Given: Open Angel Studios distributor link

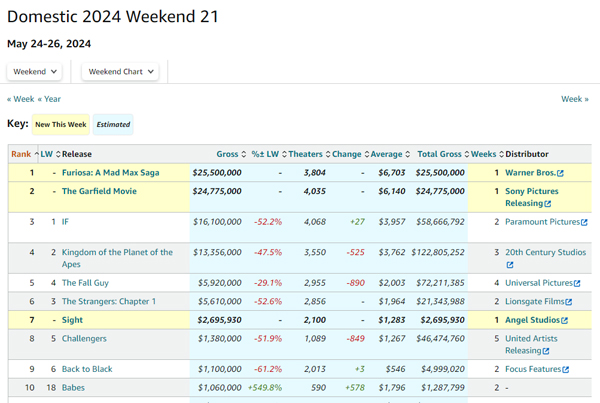Looking at the screenshot, I should click(x=532, y=320).
